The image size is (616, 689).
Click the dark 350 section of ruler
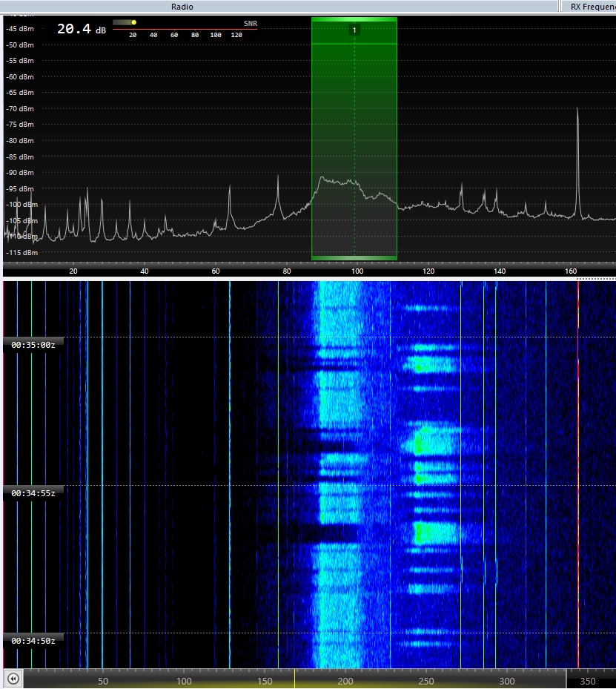589,680
